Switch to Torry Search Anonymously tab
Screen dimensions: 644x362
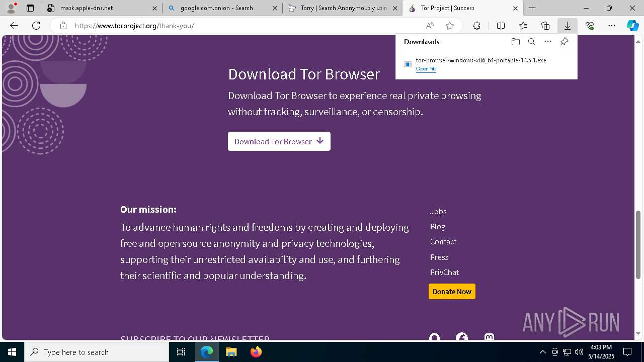click(344, 8)
